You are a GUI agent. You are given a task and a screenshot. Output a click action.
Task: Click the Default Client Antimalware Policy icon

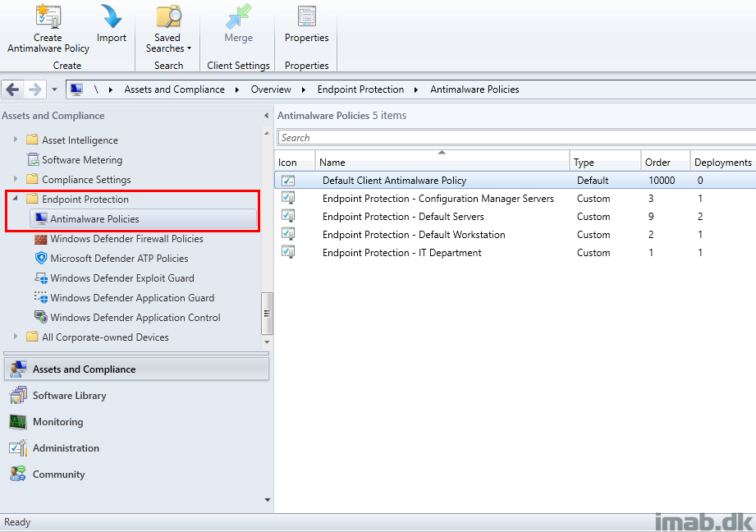pyautogui.click(x=288, y=181)
